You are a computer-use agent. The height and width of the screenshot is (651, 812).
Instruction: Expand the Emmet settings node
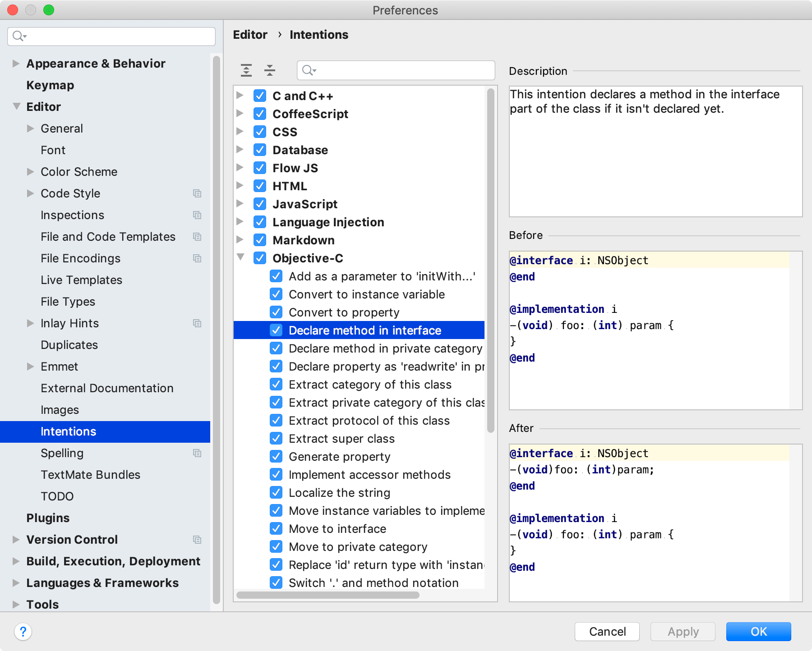tap(30, 366)
